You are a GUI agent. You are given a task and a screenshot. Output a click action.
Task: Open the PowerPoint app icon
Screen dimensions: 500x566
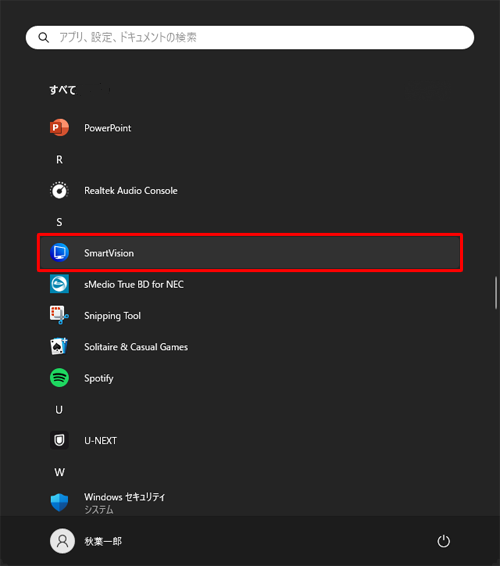coord(59,128)
